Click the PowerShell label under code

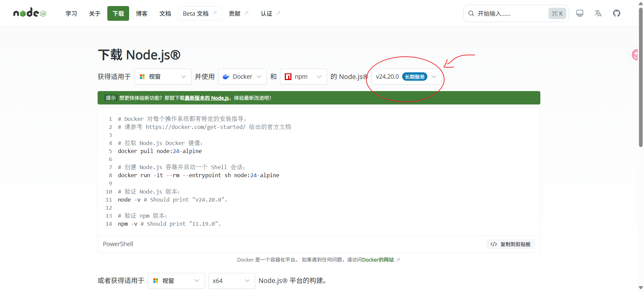118,244
